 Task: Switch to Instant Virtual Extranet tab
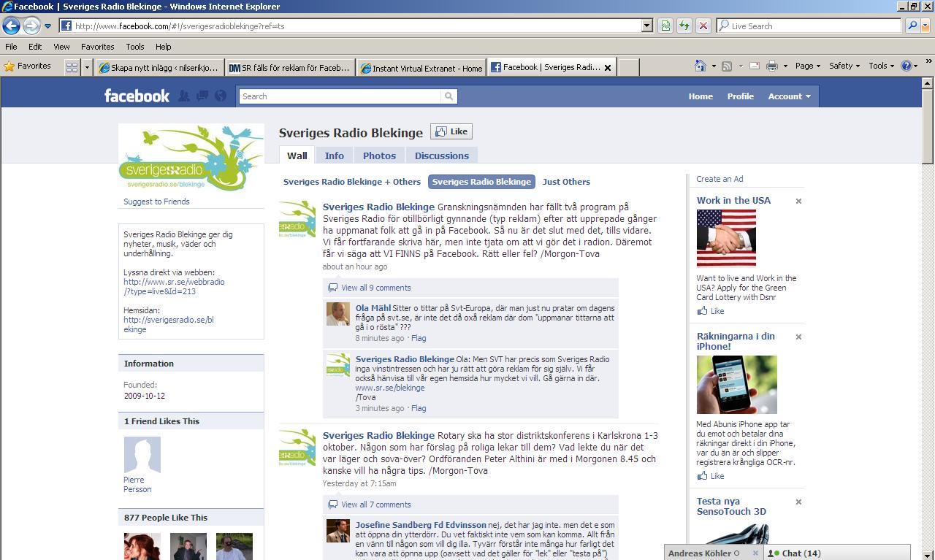421,68
